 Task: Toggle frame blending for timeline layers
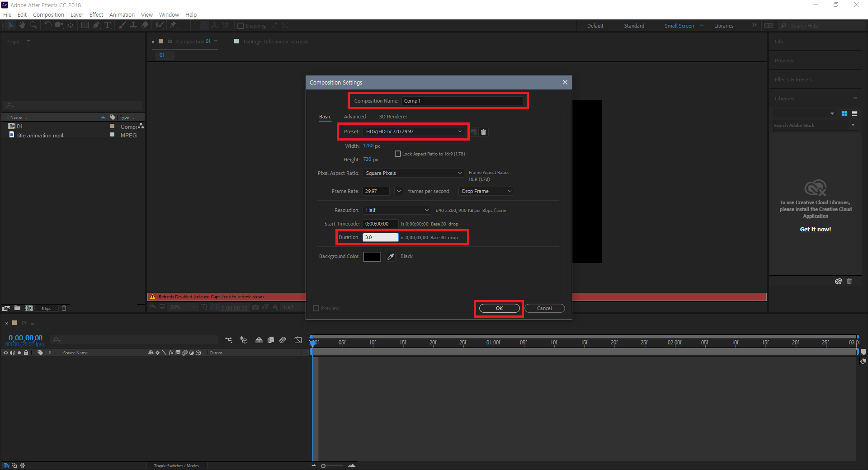(x=271, y=340)
